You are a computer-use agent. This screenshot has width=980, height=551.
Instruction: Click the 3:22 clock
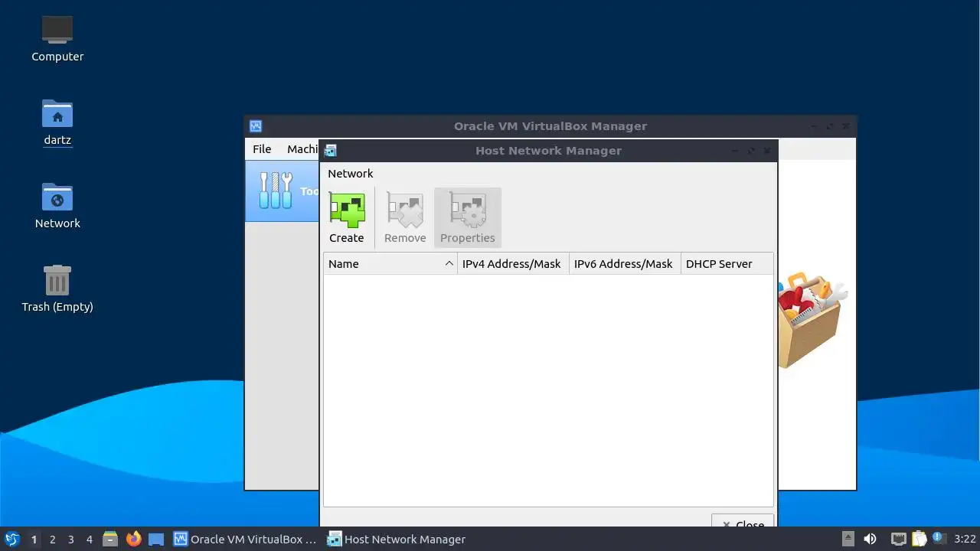[x=965, y=540]
